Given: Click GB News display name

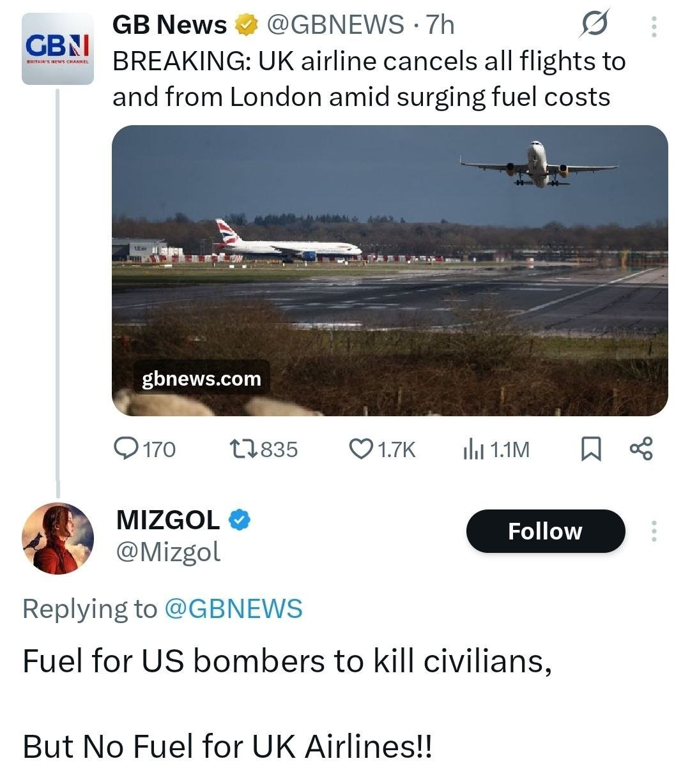Looking at the screenshot, I should coord(169,25).
